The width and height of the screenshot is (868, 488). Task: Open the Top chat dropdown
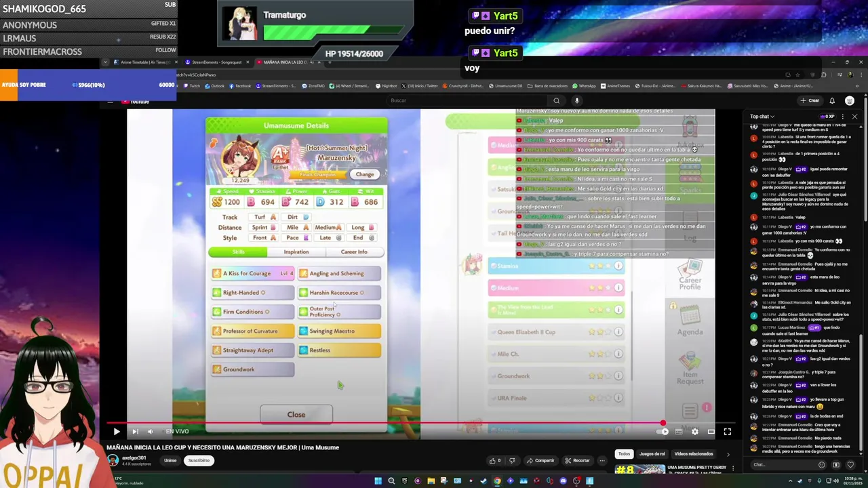[762, 117]
